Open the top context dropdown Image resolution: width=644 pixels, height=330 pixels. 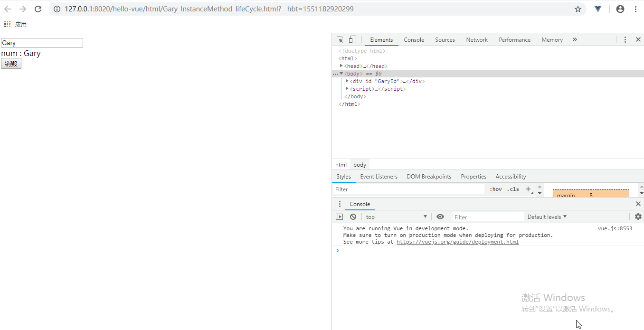(x=397, y=217)
